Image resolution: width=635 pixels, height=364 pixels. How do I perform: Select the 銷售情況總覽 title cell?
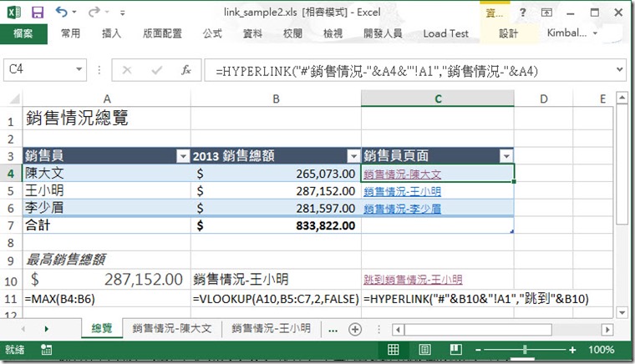[x=106, y=118]
